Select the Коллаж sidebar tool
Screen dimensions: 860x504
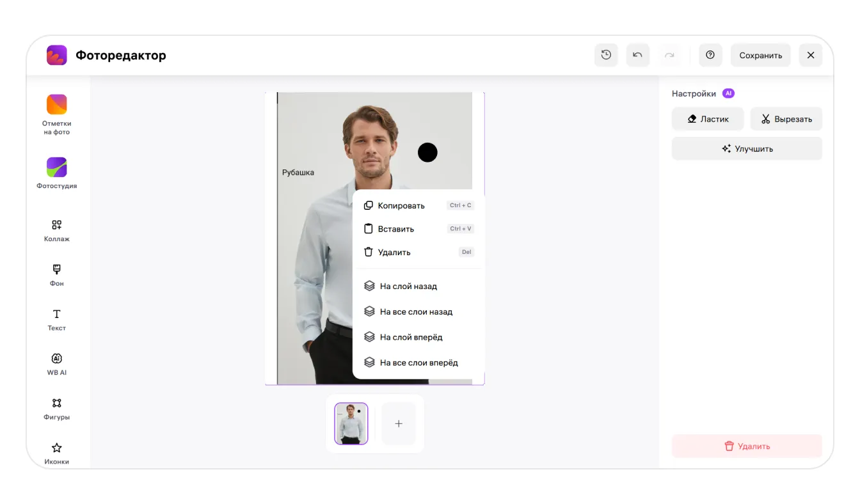point(57,231)
